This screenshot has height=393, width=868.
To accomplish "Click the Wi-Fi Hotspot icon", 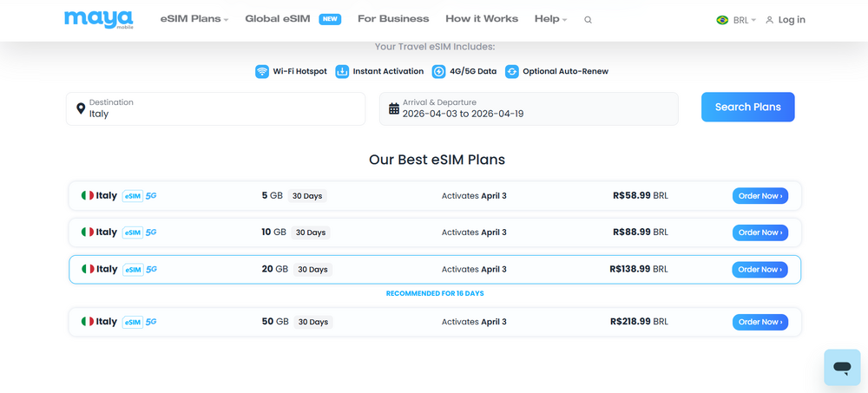I will [x=262, y=71].
